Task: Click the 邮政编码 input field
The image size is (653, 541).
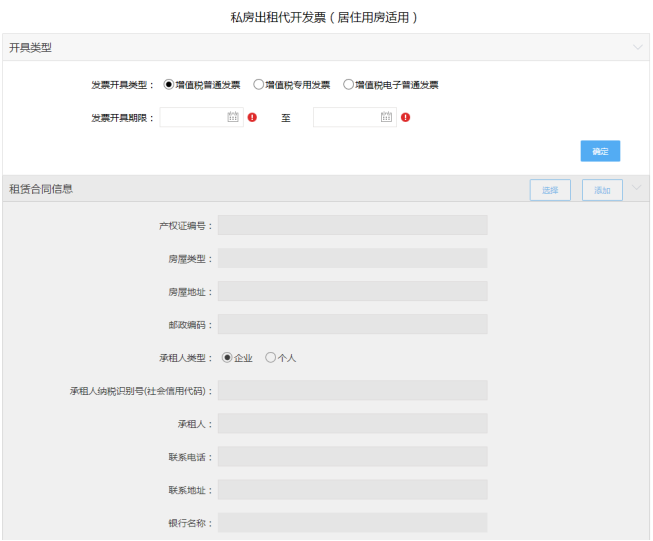Action: click(x=352, y=324)
